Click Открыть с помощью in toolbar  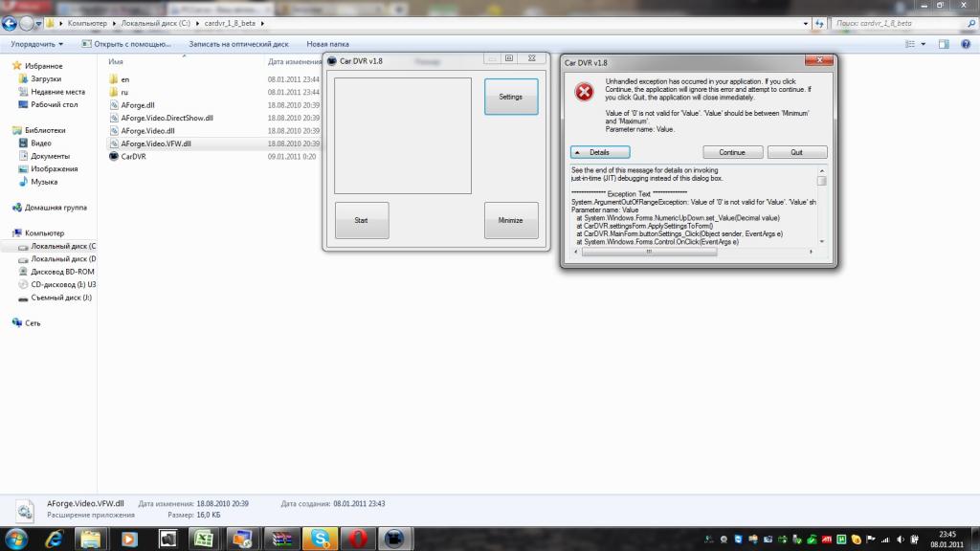coord(126,44)
